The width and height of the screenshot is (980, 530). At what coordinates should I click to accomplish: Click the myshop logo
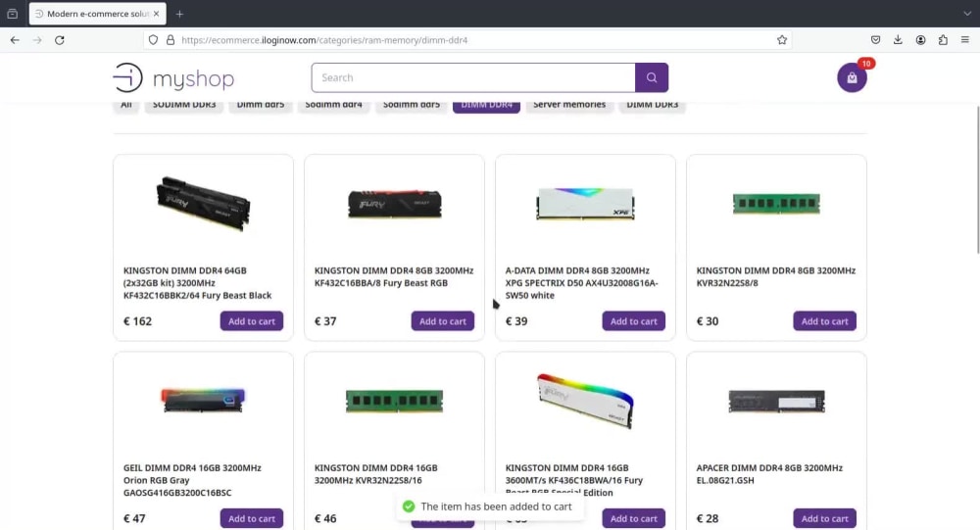point(173,77)
